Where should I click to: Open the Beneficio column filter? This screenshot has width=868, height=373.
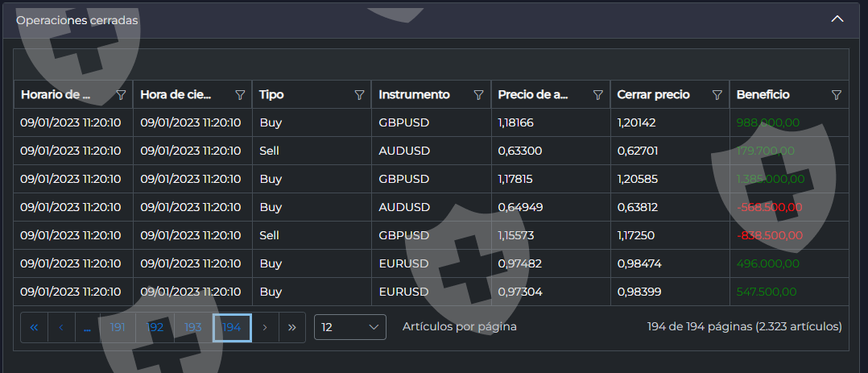click(x=836, y=95)
